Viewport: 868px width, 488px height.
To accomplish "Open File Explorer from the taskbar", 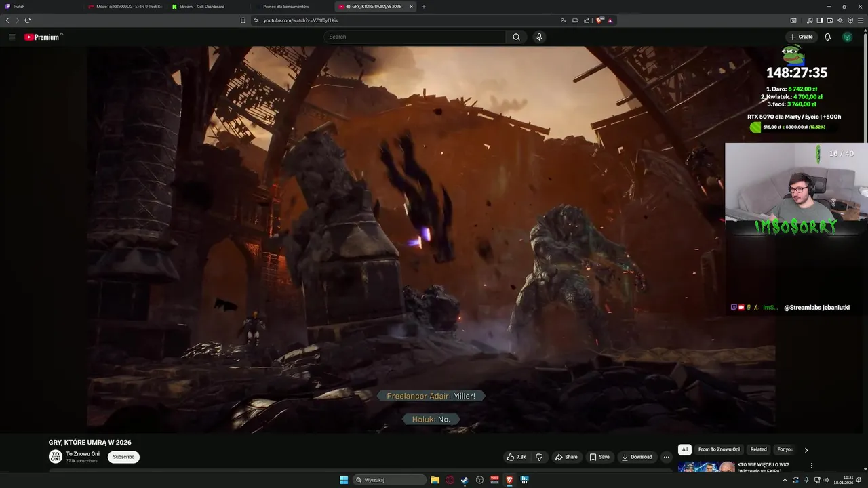I will [435, 480].
